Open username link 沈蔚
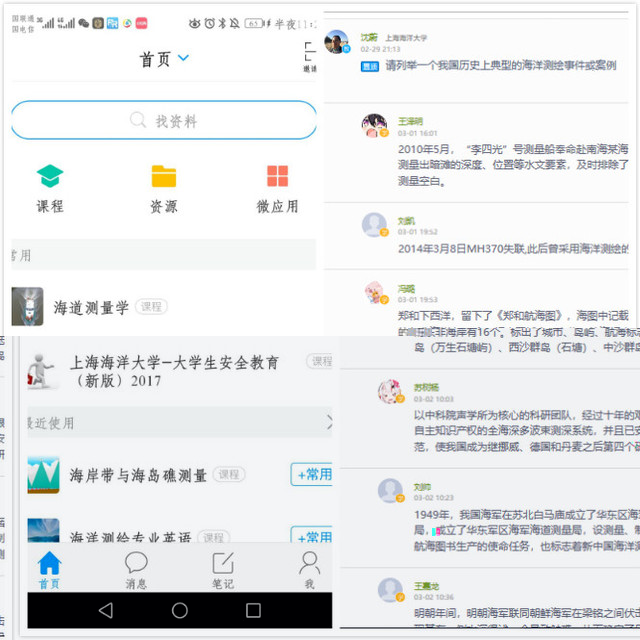 (369, 38)
